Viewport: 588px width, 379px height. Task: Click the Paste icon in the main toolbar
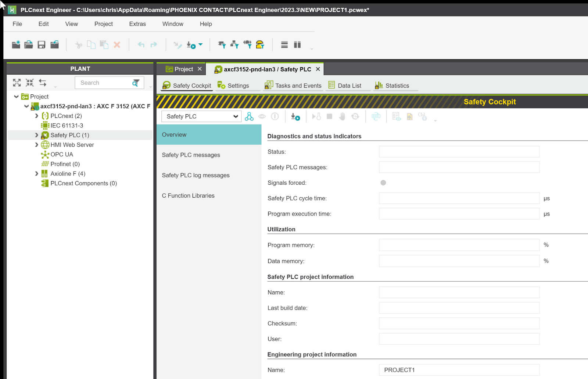(104, 45)
